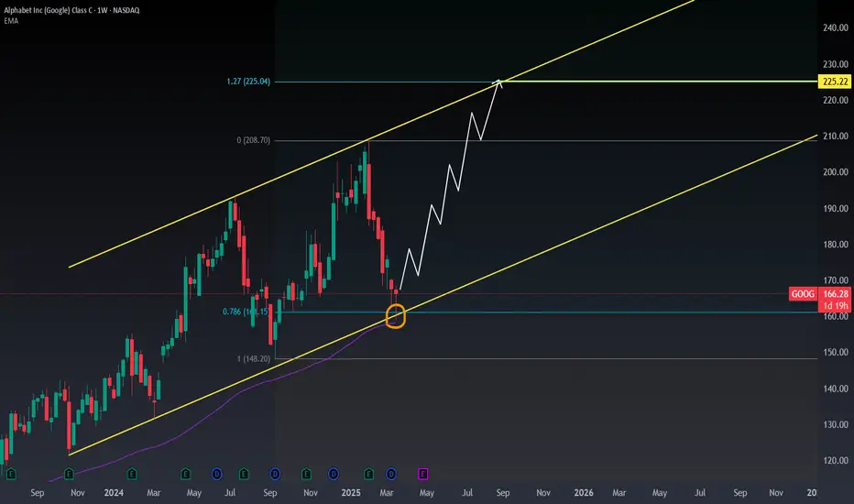The height and width of the screenshot is (504, 854).
Task: Click dividend D marker left of Jul 2024
Action: click(x=217, y=474)
